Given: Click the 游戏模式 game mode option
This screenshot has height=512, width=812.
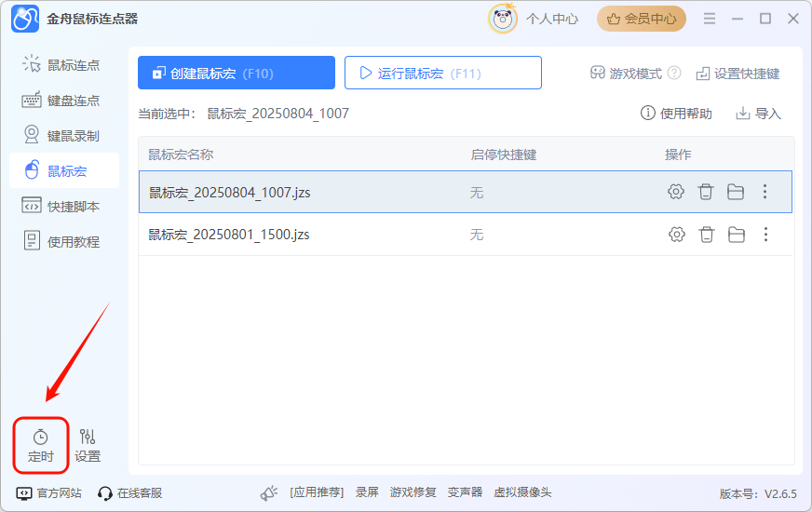Looking at the screenshot, I should pos(626,74).
